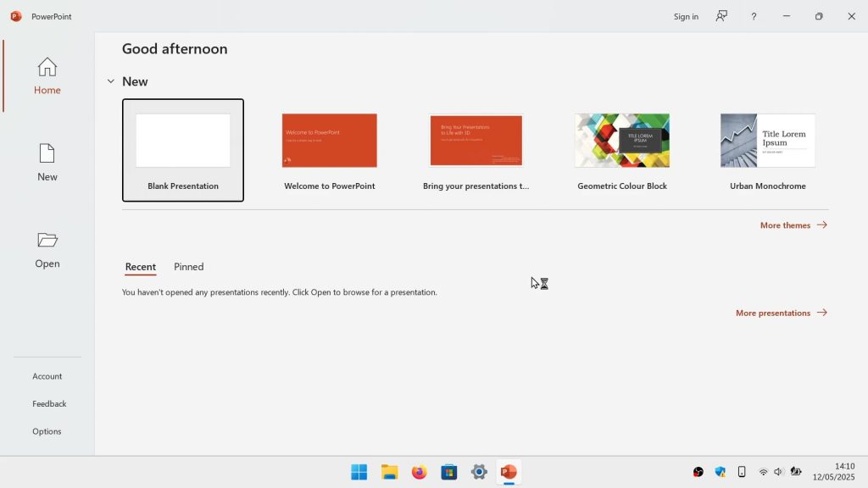Click the PowerPoint logo in title bar
Screen dimensions: 868x488
tap(16, 17)
